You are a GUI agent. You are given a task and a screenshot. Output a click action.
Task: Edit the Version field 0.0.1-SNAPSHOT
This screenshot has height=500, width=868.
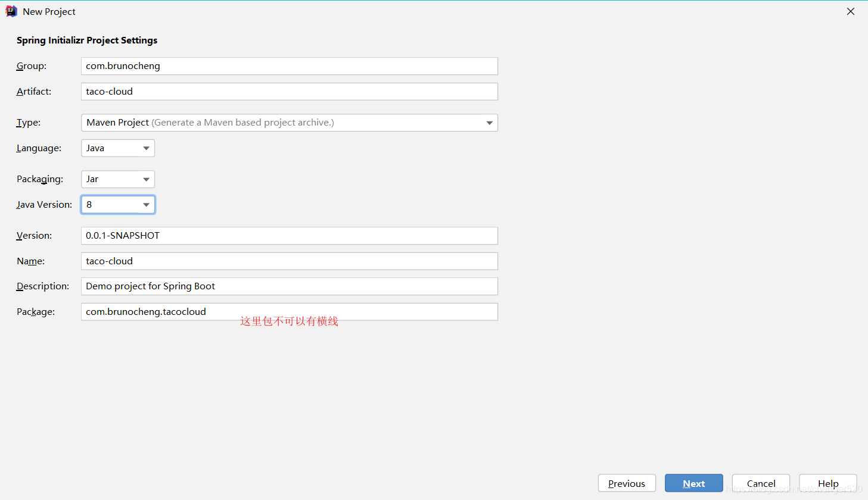[290, 236]
